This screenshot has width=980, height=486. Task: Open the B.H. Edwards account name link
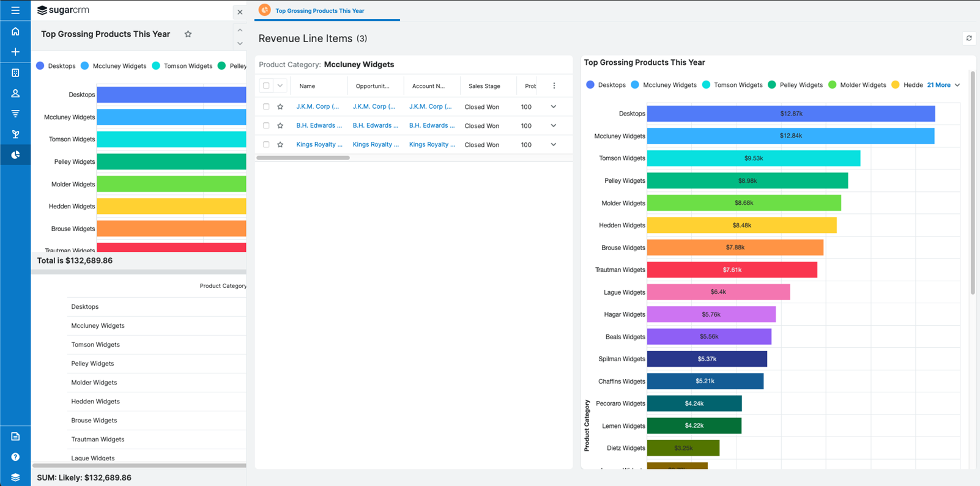431,126
